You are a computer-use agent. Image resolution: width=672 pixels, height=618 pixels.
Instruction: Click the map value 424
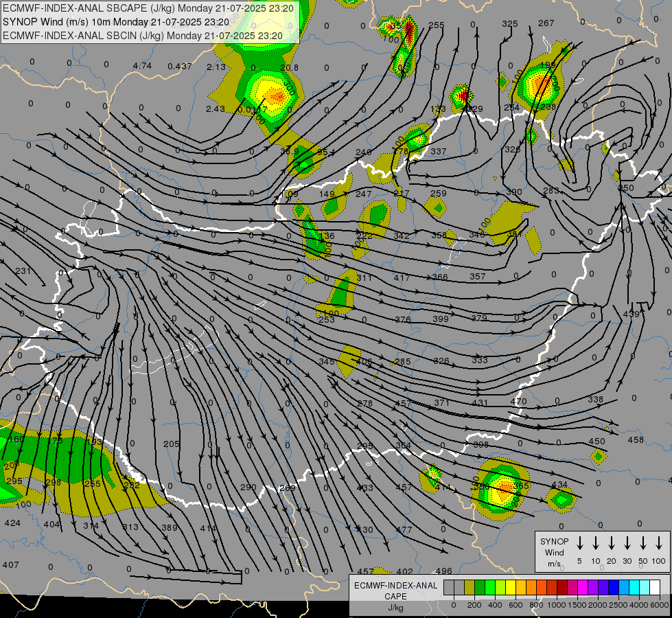tap(12, 523)
